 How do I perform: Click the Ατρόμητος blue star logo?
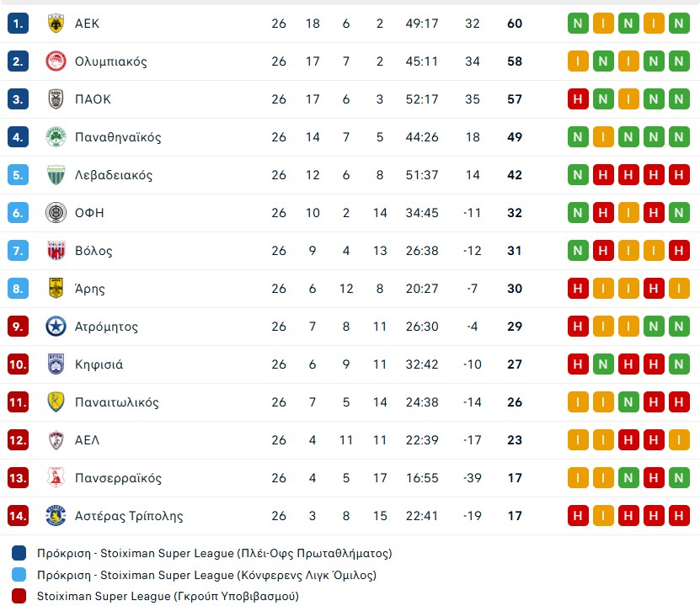click(x=56, y=327)
